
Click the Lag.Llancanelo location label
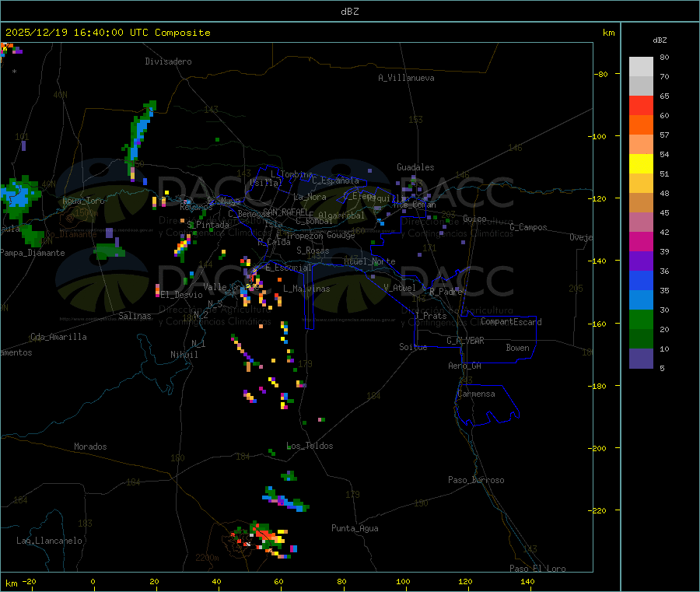coord(49,541)
